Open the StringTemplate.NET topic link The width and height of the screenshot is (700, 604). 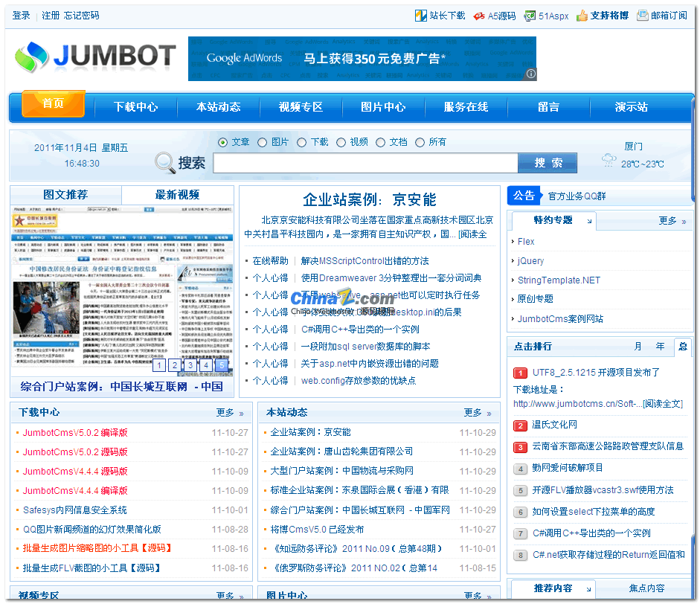559,280
